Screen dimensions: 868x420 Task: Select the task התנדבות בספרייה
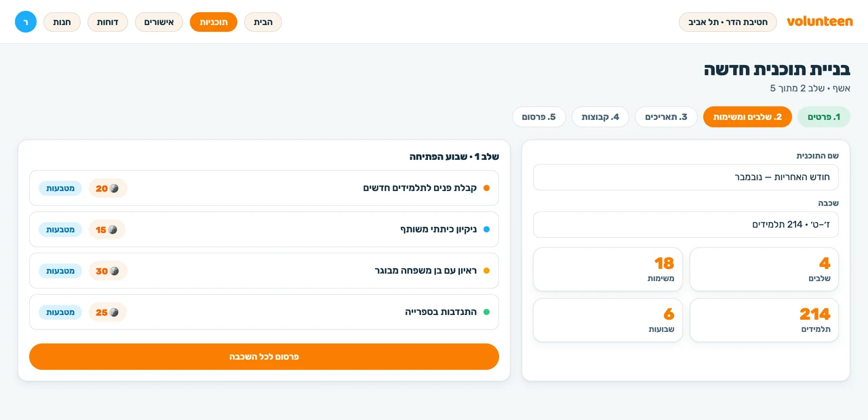point(264,312)
